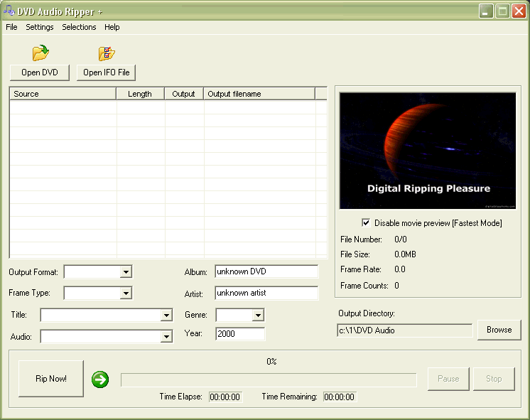Click the Open IFO File icon

tap(107, 53)
